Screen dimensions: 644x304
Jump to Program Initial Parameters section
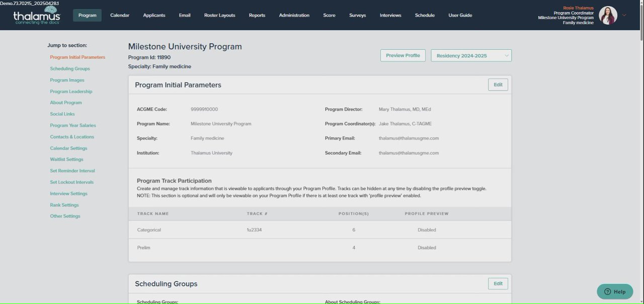coord(77,57)
